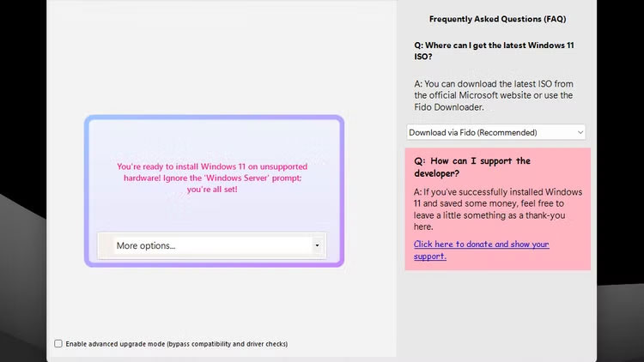Click the 'Frequently Asked Questions (FAQ)' heading

[497, 19]
